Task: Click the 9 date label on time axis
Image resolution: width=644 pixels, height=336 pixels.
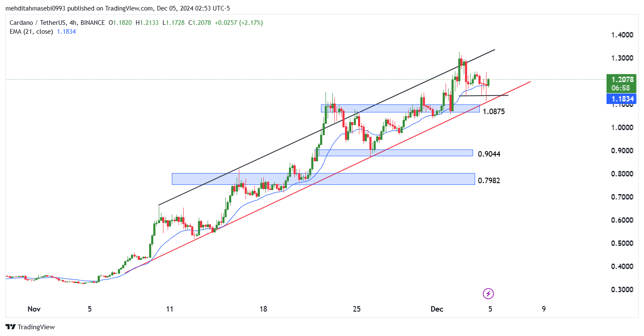Action: (544, 309)
